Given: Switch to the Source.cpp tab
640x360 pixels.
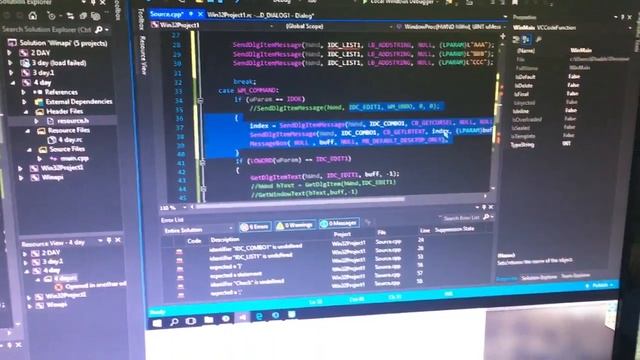Looking at the screenshot, I should click(167, 14).
